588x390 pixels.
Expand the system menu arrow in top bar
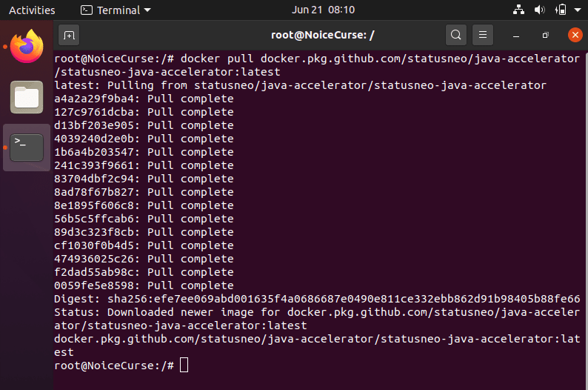pyautogui.click(x=576, y=10)
